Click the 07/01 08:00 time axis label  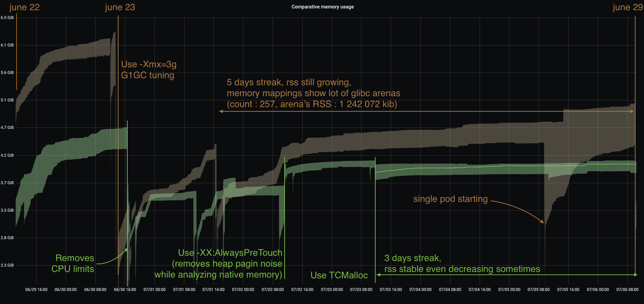[184, 290]
